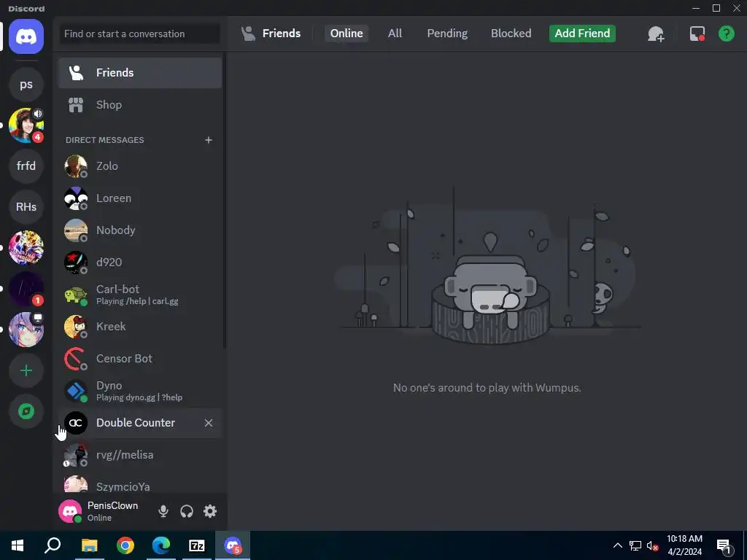Open the PenisClown user status panel
The height and width of the screenshot is (560, 747).
[x=104, y=511]
